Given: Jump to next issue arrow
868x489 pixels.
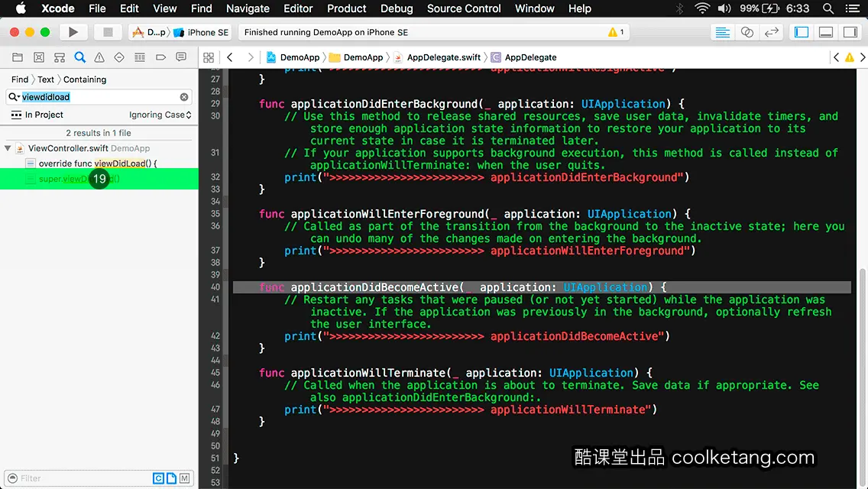Looking at the screenshot, I should pos(863,57).
